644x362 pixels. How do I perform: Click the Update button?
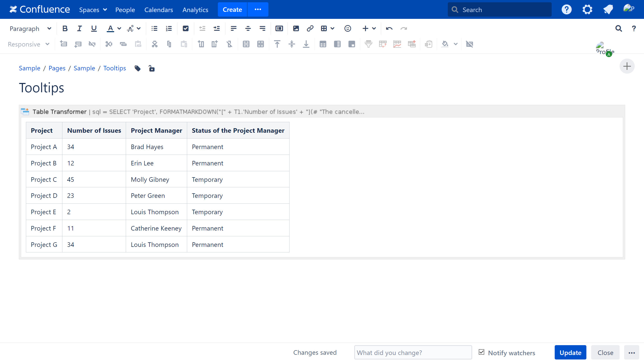(570, 352)
